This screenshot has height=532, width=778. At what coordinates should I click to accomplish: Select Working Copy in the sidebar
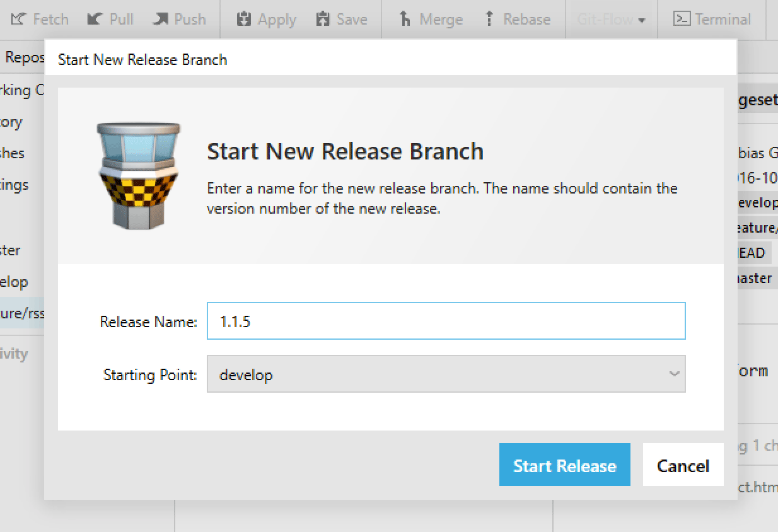[23, 90]
